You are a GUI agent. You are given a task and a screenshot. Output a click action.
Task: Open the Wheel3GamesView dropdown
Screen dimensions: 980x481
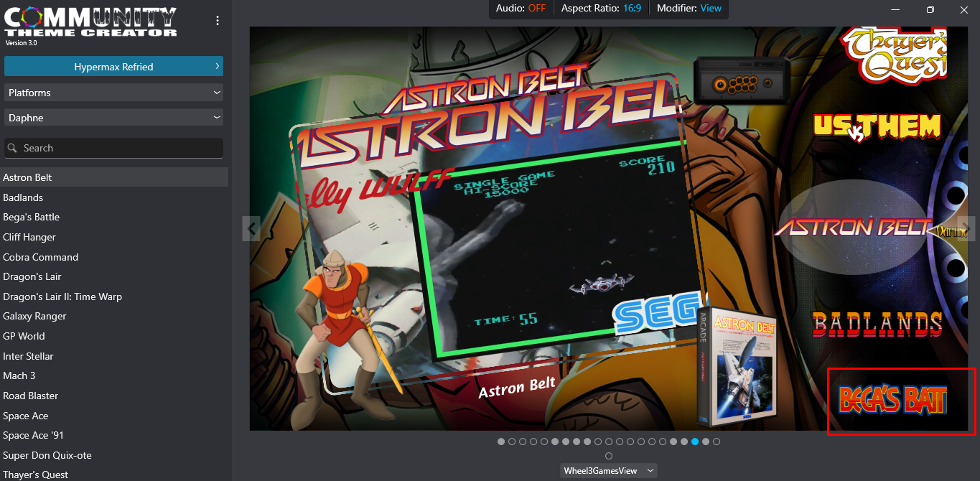click(x=609, y=471)
